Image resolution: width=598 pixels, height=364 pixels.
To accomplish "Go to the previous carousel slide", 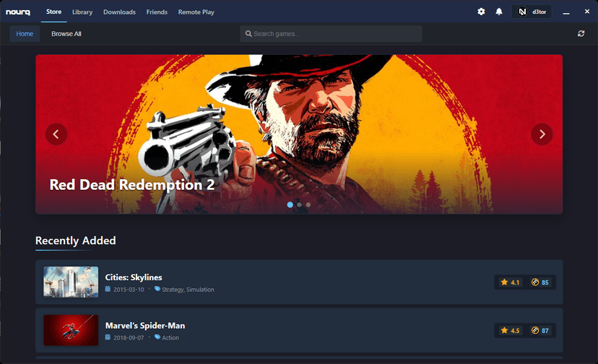I will [x=56, y=134].
